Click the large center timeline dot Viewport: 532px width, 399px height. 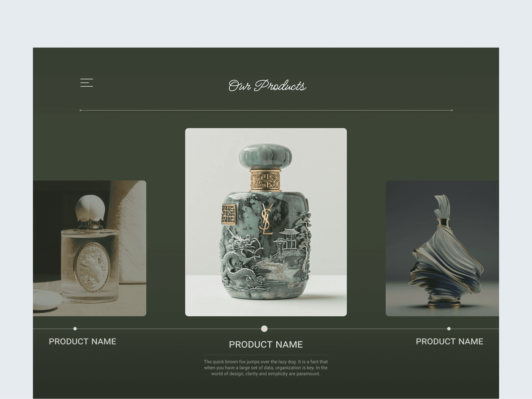coord(264,329)
